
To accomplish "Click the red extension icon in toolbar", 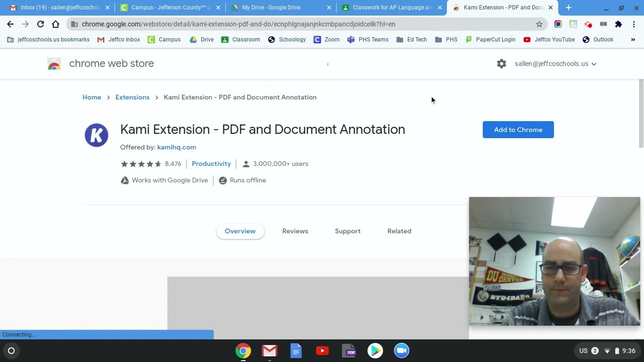I will (x=588, y=24).
